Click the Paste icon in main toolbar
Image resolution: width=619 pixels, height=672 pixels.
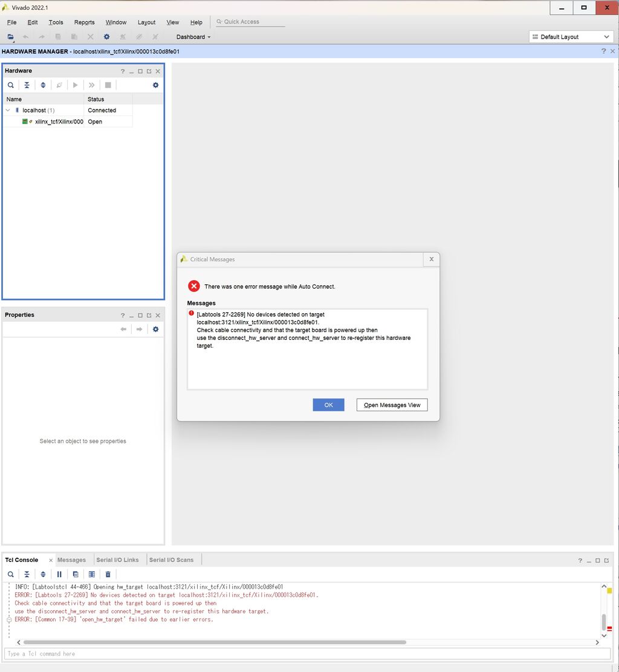pos(74,37)
